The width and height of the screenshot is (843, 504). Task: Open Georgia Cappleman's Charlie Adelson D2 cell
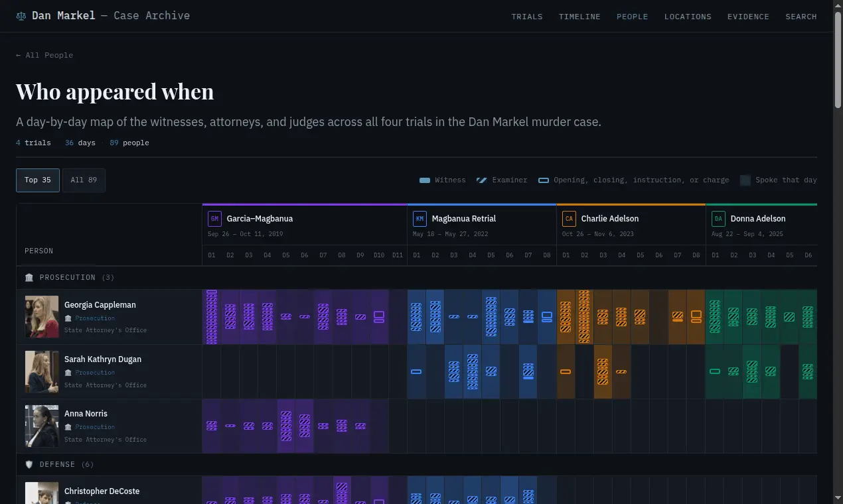(584, 317)
